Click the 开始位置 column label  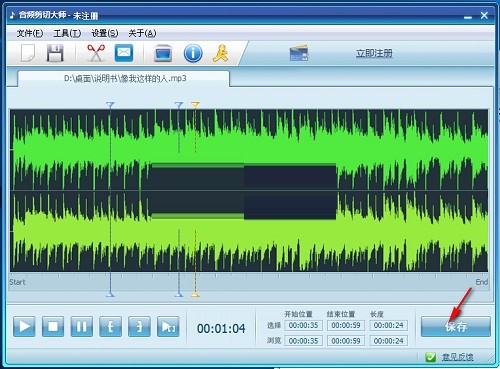[x=298, y=314]
